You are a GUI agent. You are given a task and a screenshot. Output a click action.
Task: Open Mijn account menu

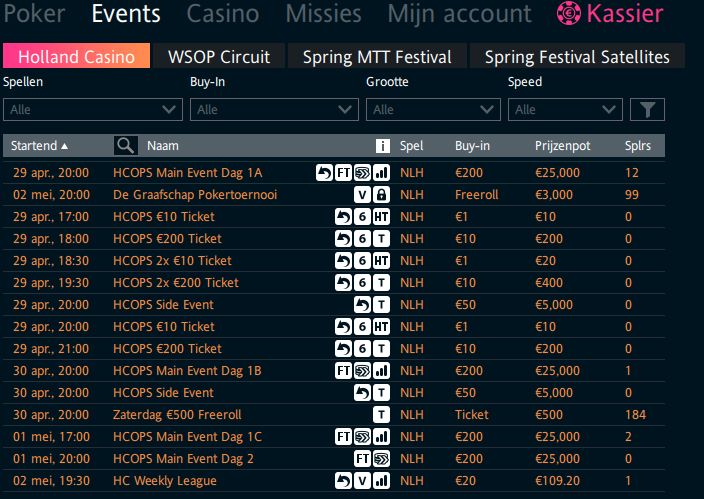tap(459, 13)
